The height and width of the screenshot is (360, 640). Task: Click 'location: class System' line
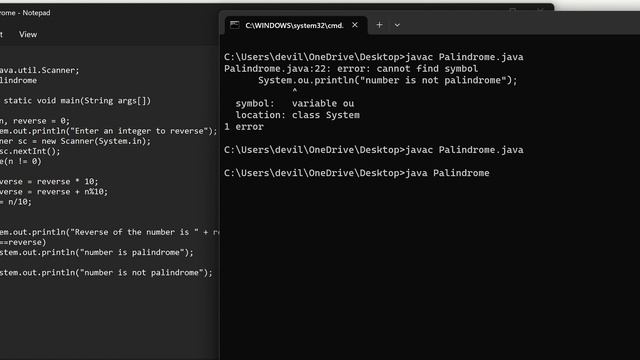298,115
